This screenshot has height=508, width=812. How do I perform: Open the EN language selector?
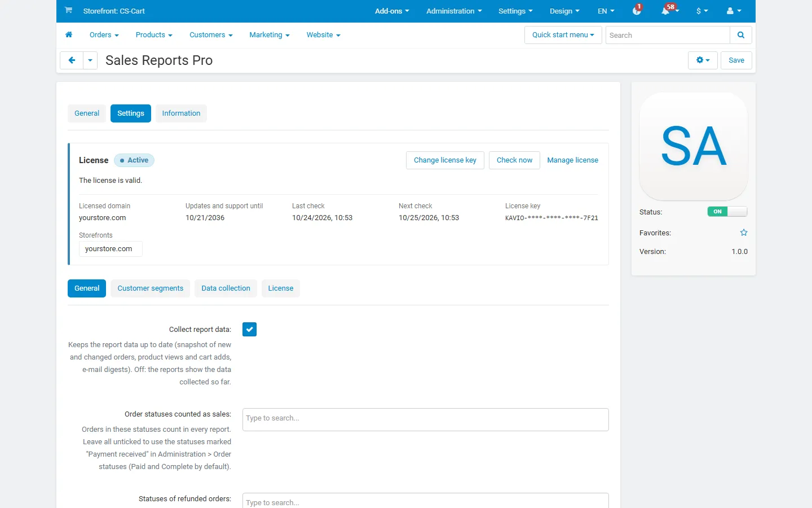click(606, 11)
